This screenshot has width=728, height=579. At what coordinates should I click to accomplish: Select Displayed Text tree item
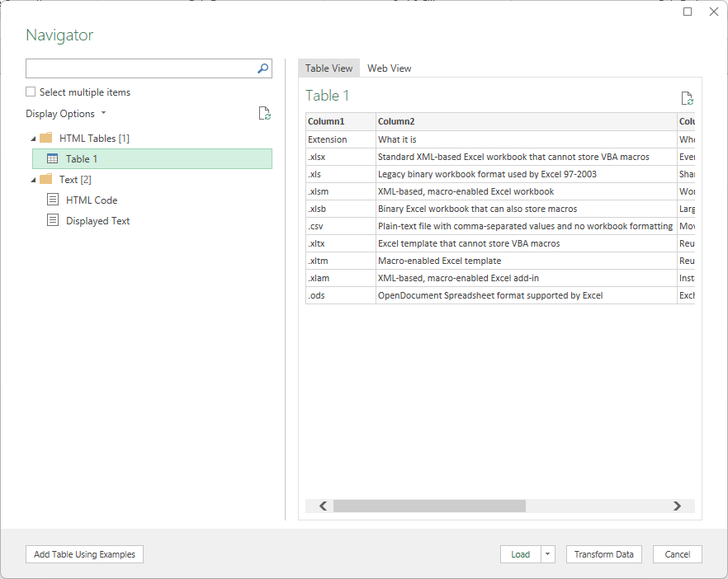point(97,221)
